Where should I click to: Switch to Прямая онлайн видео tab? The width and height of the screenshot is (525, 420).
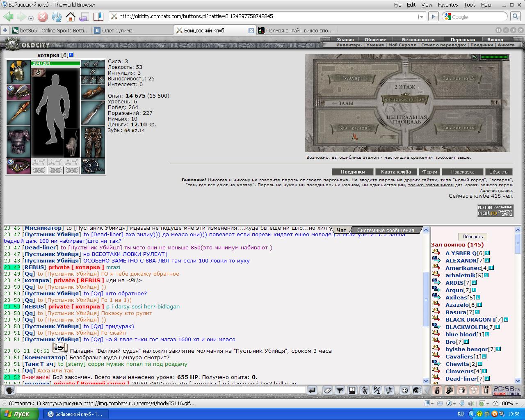(296, 30)
